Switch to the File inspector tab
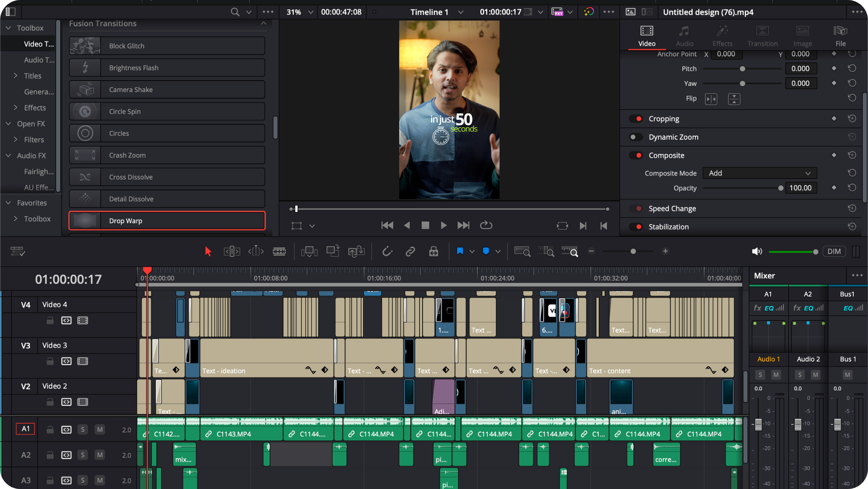This screenshot has height=489, width=868. [x=840, y=36]
